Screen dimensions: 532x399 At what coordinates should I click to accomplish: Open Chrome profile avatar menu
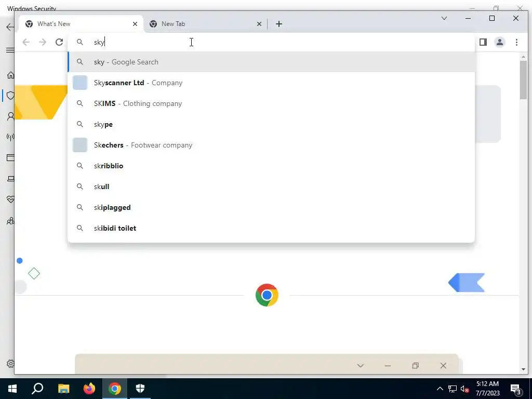(500, 42)
